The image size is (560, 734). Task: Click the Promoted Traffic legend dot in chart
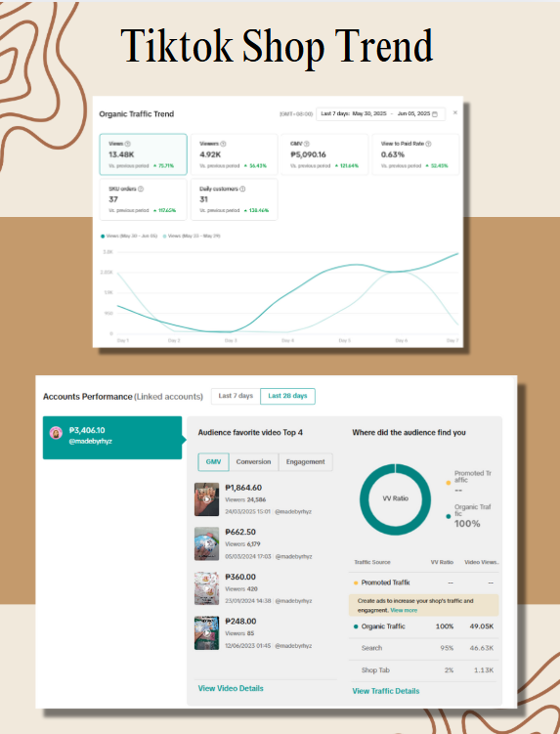tap(448, 483)
